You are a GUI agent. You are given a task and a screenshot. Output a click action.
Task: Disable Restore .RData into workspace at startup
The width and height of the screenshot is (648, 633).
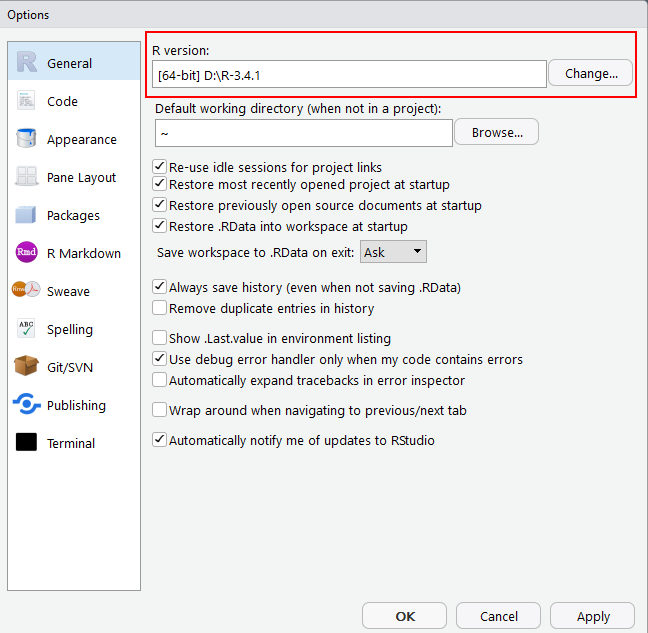click(159, 227)
